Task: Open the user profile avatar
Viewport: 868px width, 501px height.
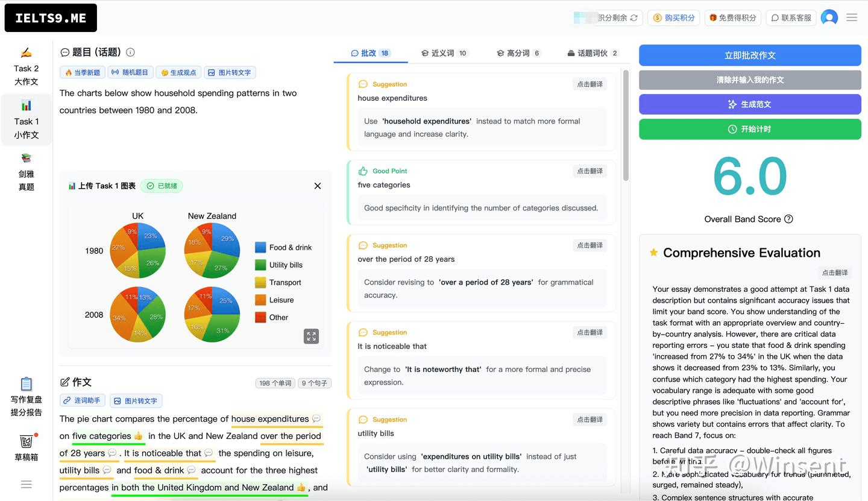Action: 829,17
